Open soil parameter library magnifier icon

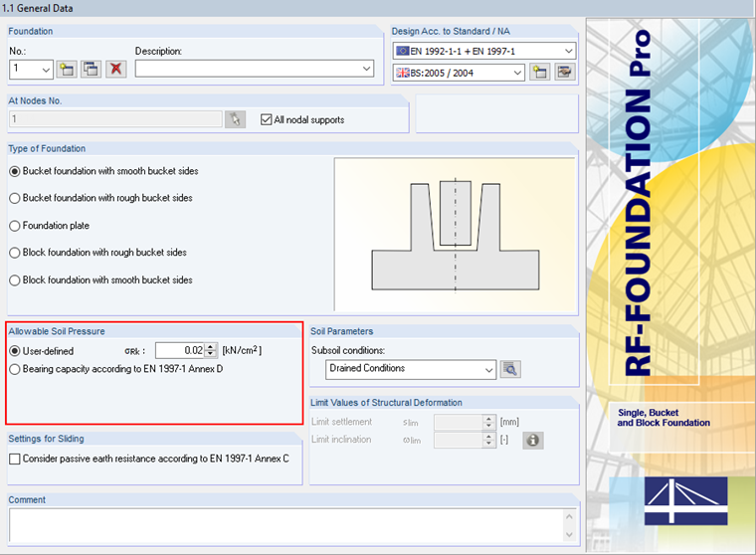pyautogui.click(x=510, y=369)
